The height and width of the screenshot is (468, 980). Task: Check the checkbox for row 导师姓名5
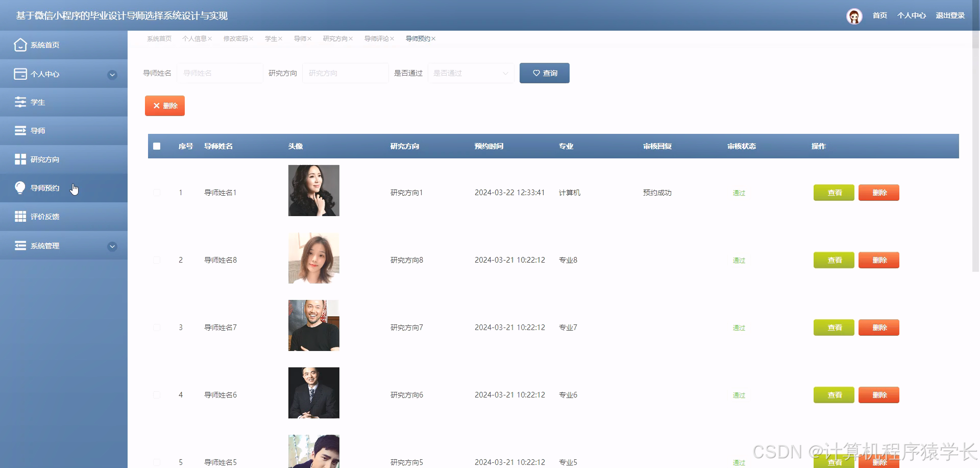coord(157,462)
